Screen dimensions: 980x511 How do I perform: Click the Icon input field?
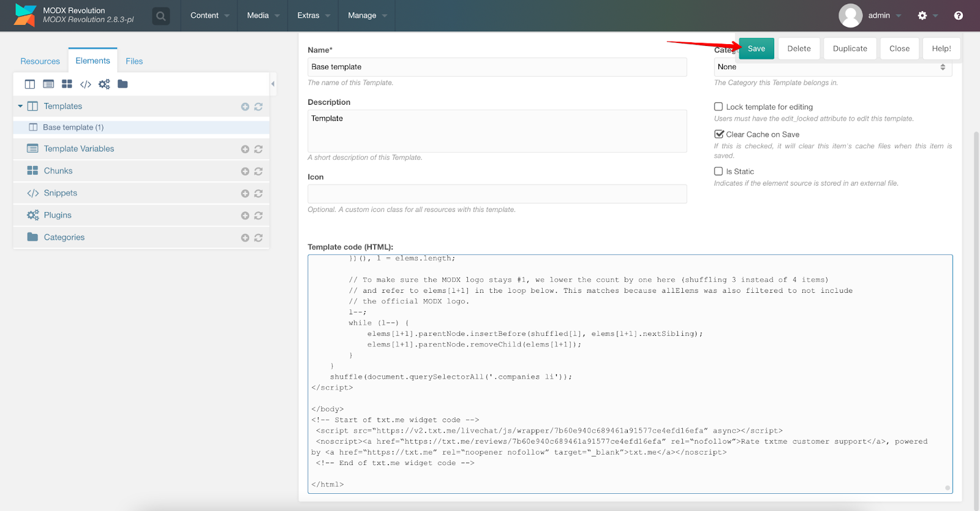point(497,194)
